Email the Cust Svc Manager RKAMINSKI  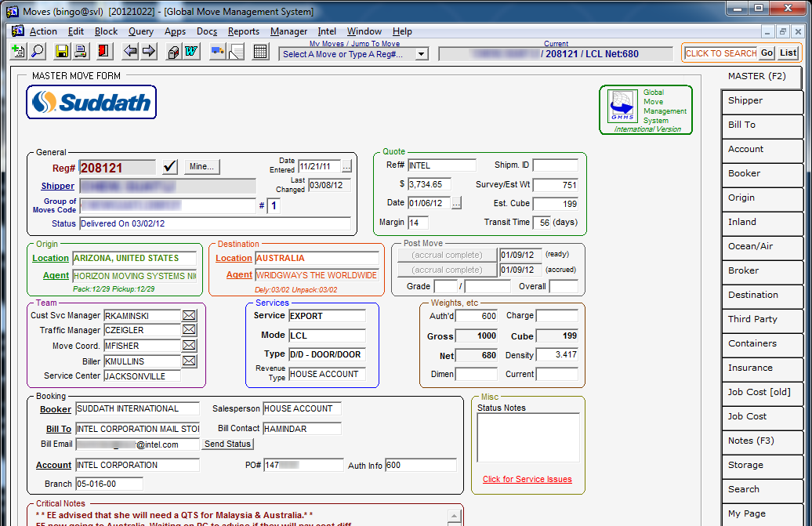coord(189,315)
